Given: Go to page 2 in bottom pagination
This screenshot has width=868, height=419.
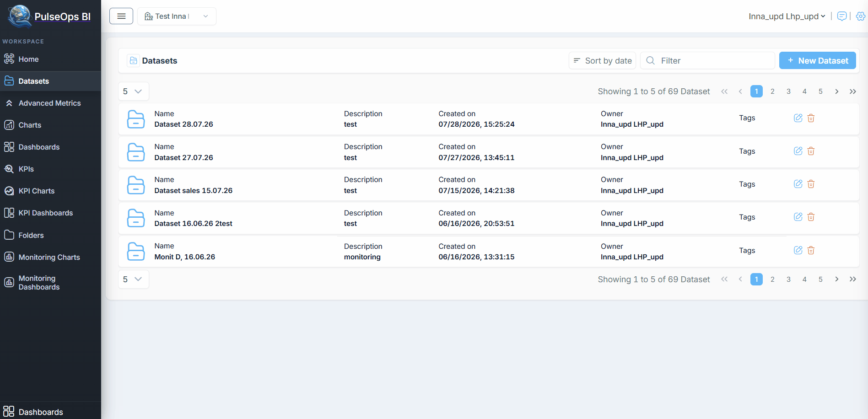Looking at the screenshot, I should [x=772, y=279].
